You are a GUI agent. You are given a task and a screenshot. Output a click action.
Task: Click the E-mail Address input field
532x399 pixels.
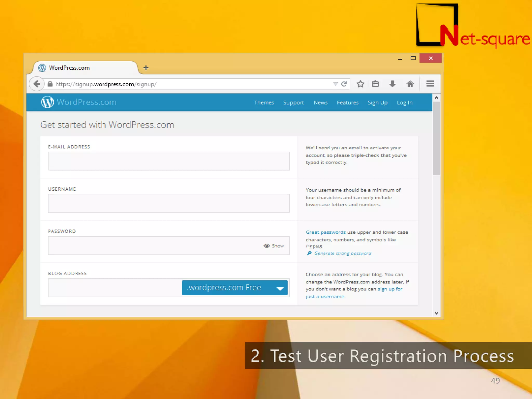click(x=169, y=161)
